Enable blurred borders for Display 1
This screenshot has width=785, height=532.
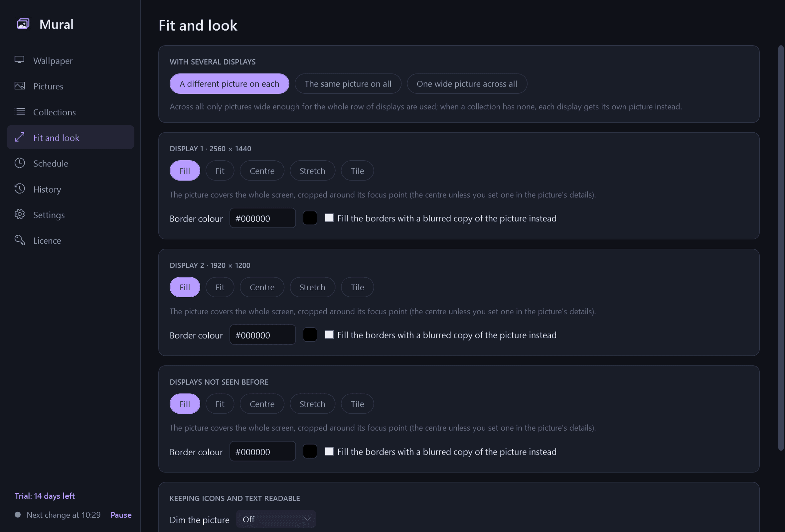329,218
